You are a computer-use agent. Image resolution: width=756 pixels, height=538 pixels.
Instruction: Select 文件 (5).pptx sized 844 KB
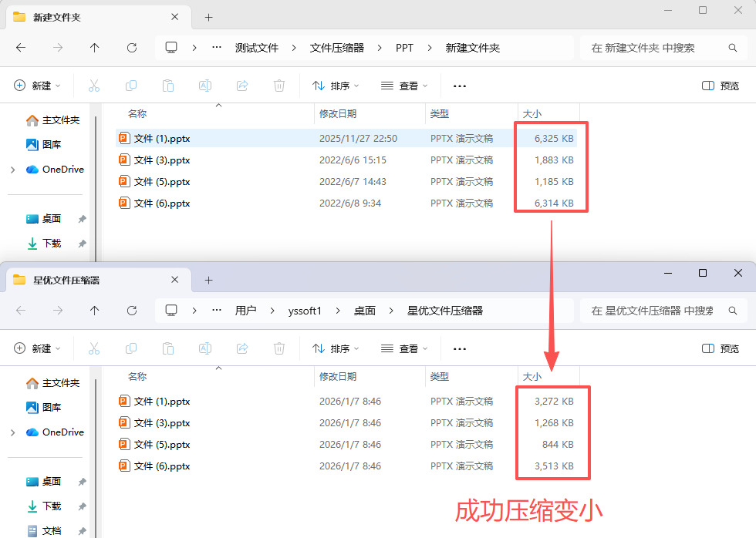(x=346, y=445)
